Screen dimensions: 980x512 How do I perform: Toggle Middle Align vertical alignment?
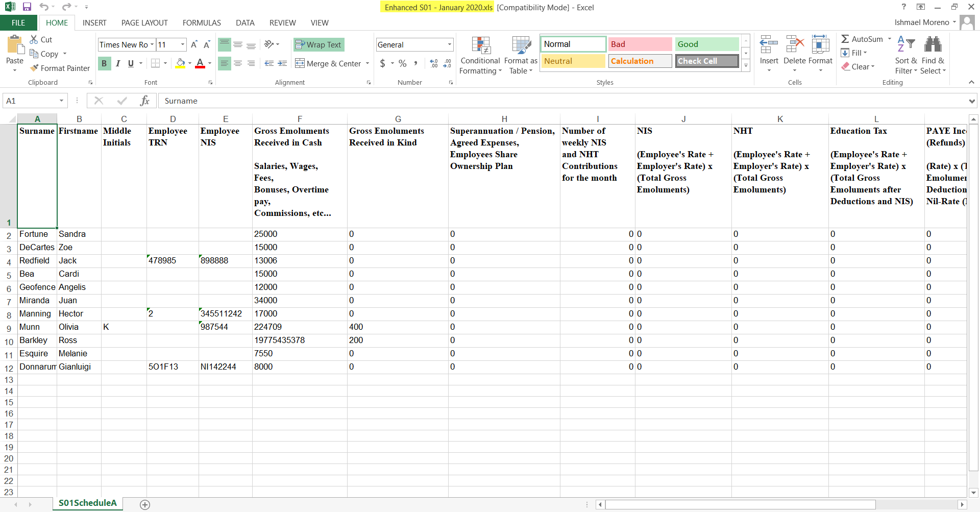[x=238, y=44]
